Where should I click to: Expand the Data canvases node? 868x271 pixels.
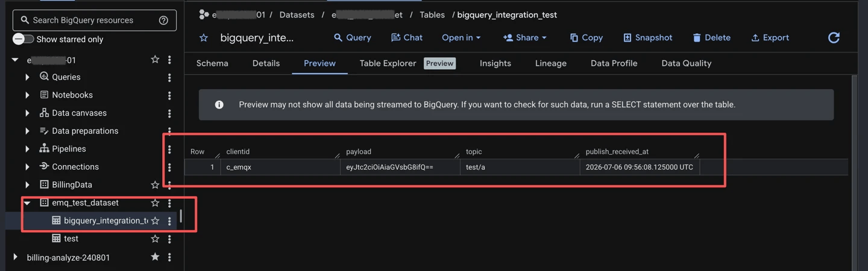tap(27, 113)
